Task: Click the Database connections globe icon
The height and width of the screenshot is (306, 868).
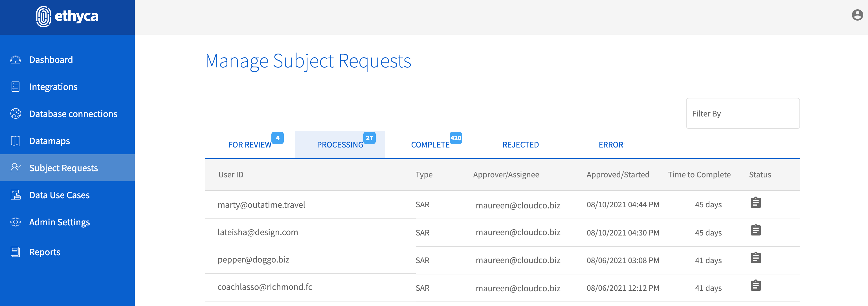Action: tap(16, 114)
